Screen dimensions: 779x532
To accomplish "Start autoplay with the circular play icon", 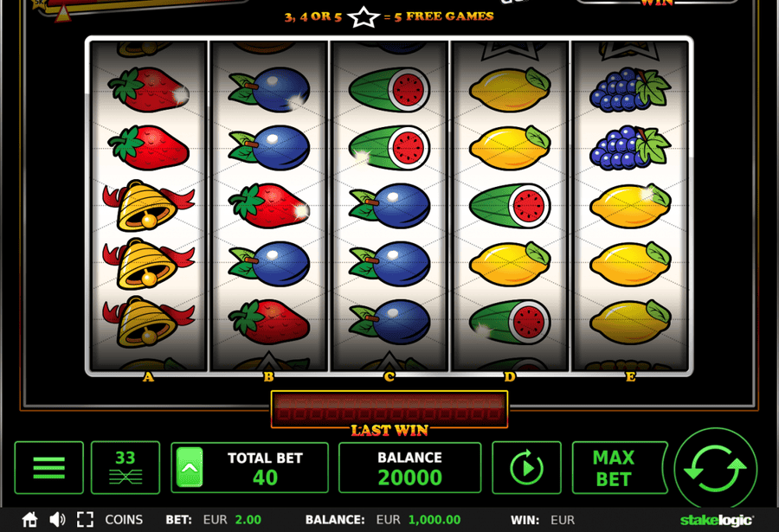I will (526, 467).
